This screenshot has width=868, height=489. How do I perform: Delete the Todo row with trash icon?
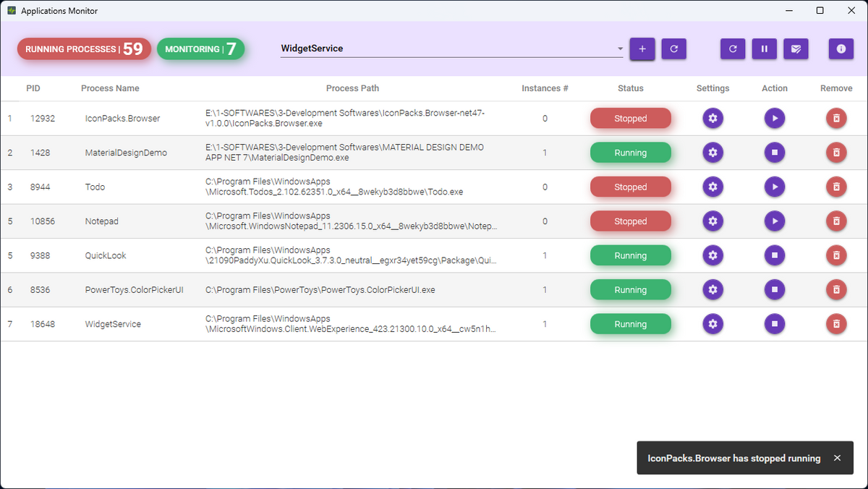click(x=836, y=187)
